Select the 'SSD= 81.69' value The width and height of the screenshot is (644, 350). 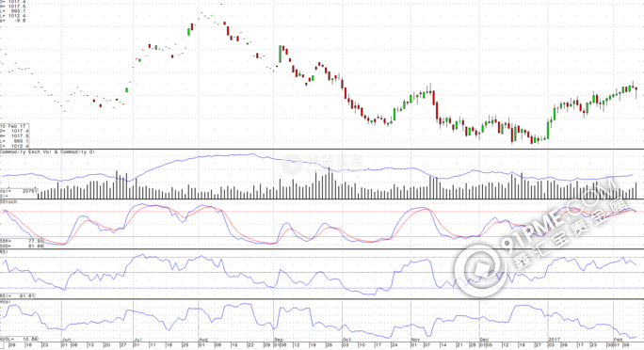(x=22, y=246)
